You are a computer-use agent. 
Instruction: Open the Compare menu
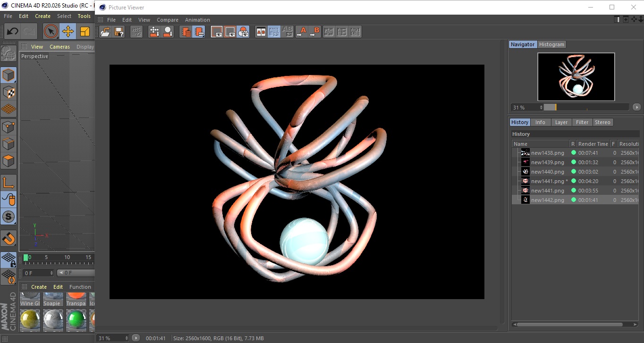(x=167, y=20)
